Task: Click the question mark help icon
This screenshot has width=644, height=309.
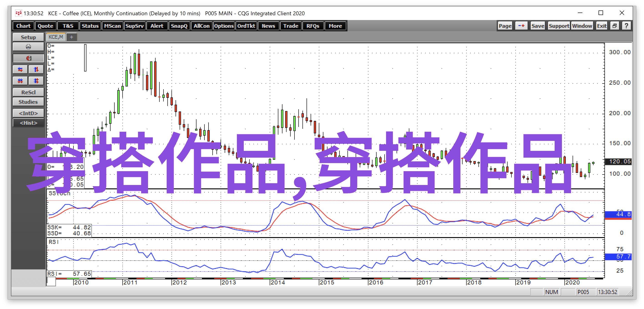Action: coord(626,26)
